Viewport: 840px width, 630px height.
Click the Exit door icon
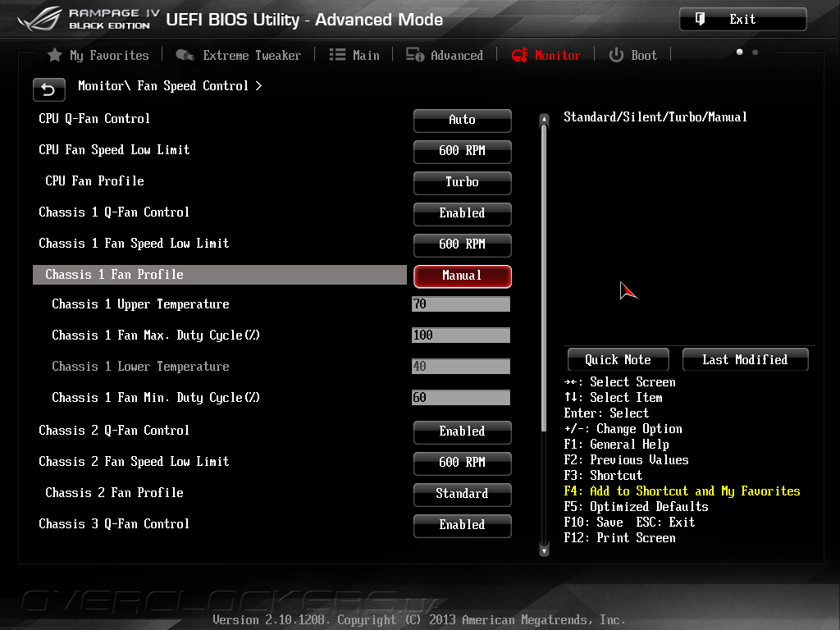(x=700, y=20)
